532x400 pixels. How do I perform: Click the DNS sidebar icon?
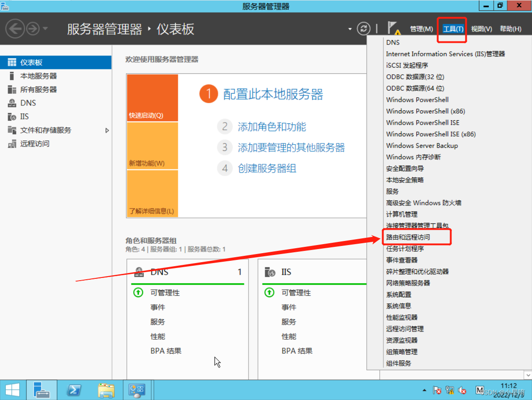point(12,103)
